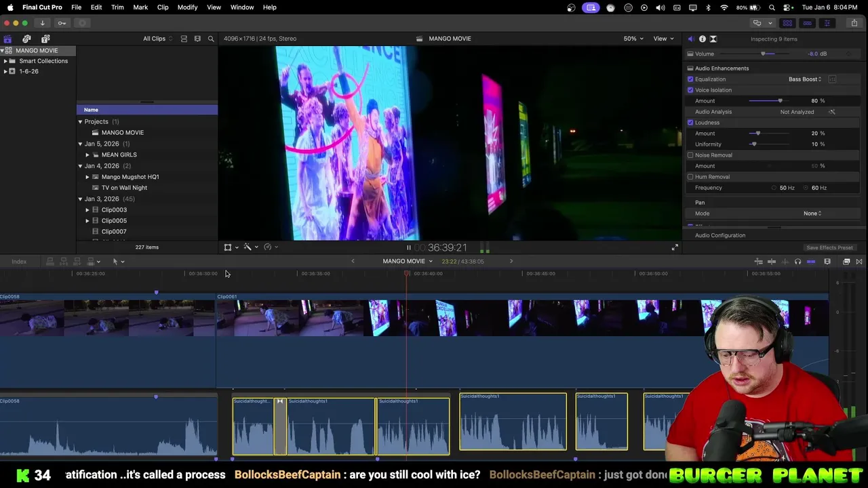This screenshot has height=488, width=868.
Task: Collapse the Jan 5, 2026 group
Action: click(x=80, y=144)
